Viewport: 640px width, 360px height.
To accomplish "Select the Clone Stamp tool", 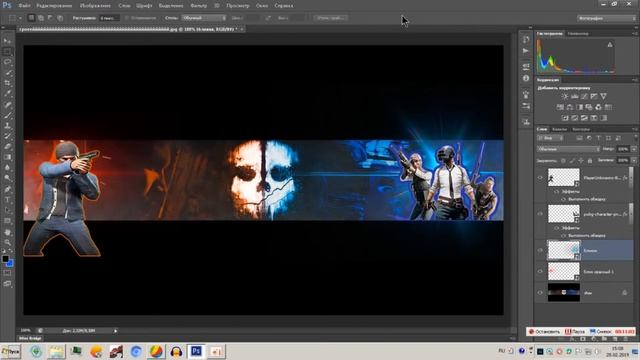I will tap(7, 126).
